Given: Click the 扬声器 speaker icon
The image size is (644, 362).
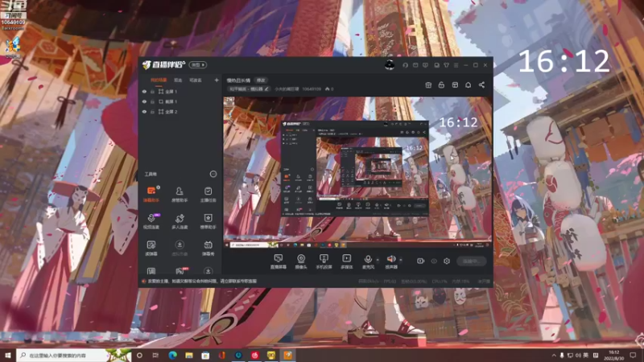Looking at the screenshot, I should [390, 259].
